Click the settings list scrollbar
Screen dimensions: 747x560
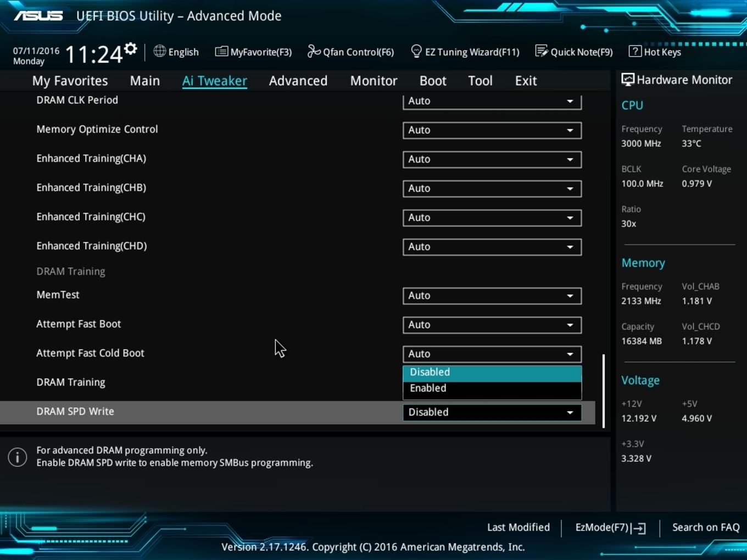coord(604,391)
